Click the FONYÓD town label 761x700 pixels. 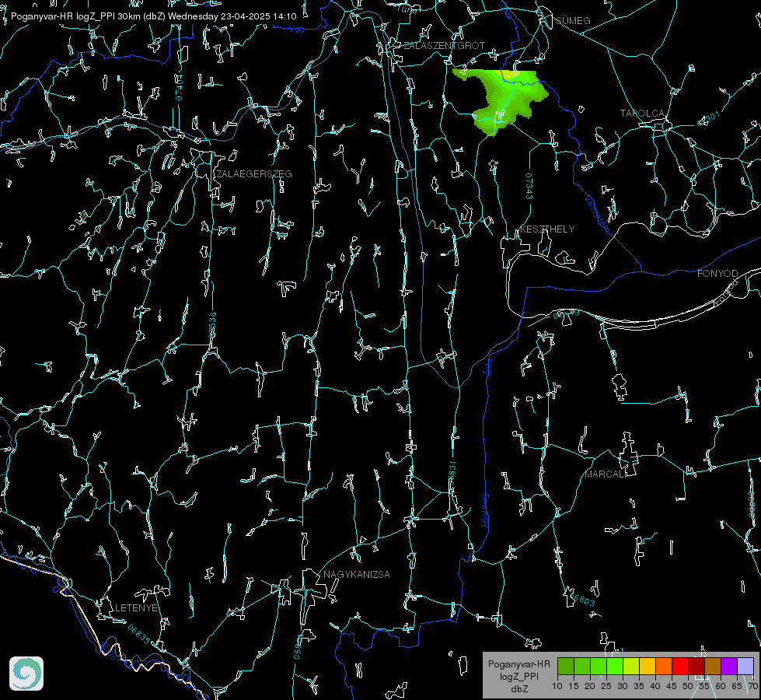(717, 274)
